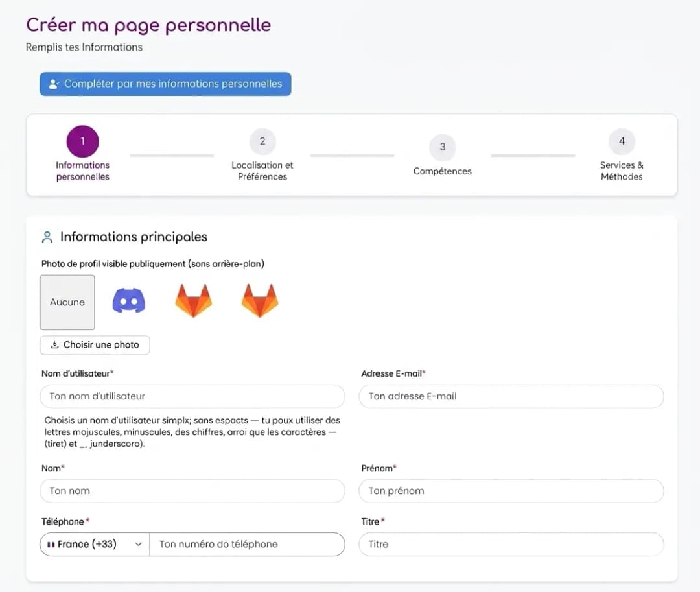Click the phone number input field
This screenshot has width=700, height=592.
pos(247,544)
